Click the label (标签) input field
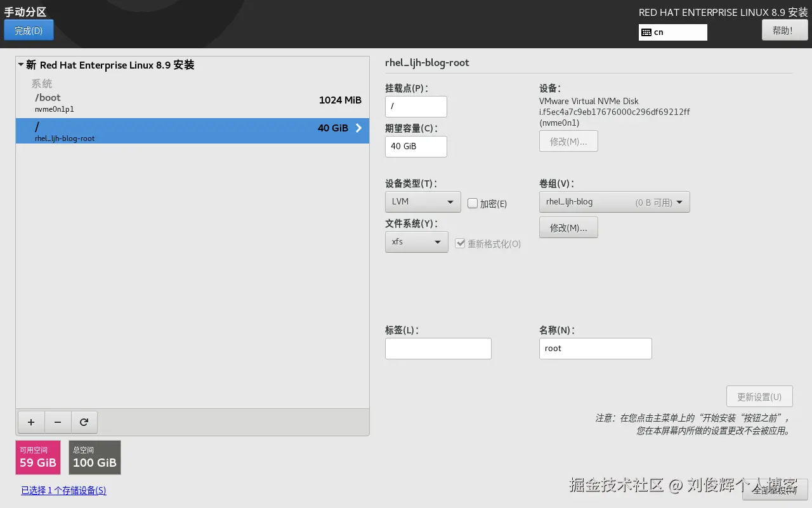812x508 pixels. [438, 349]
